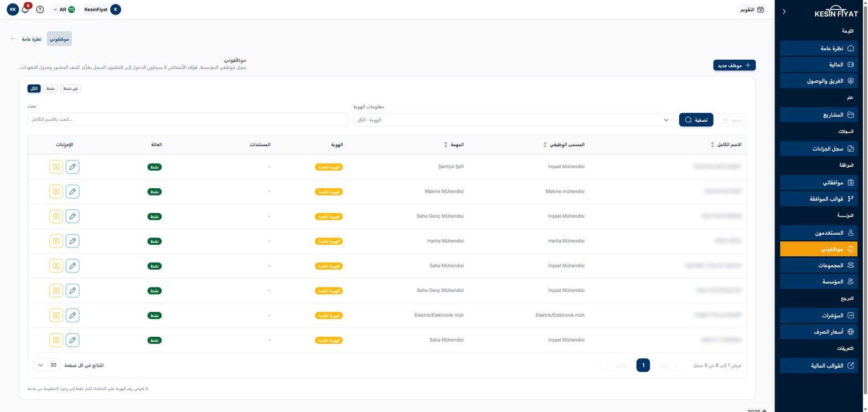Open المشاريع in the sidebar

[819, 115]
